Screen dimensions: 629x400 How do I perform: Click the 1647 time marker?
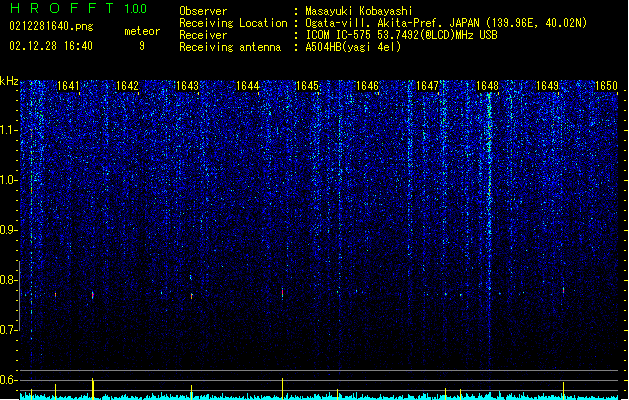[427, 86]
